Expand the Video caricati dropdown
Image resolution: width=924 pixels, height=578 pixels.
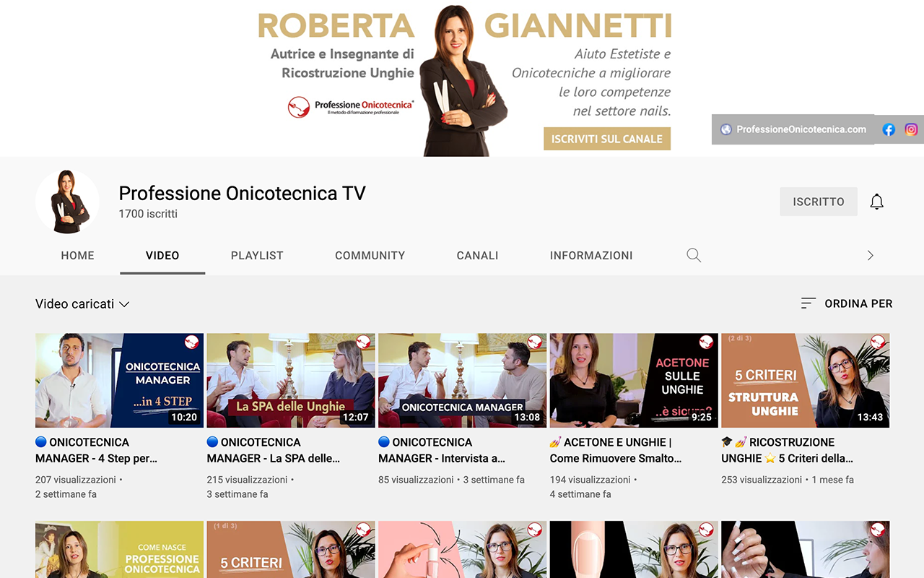(82, 304)
